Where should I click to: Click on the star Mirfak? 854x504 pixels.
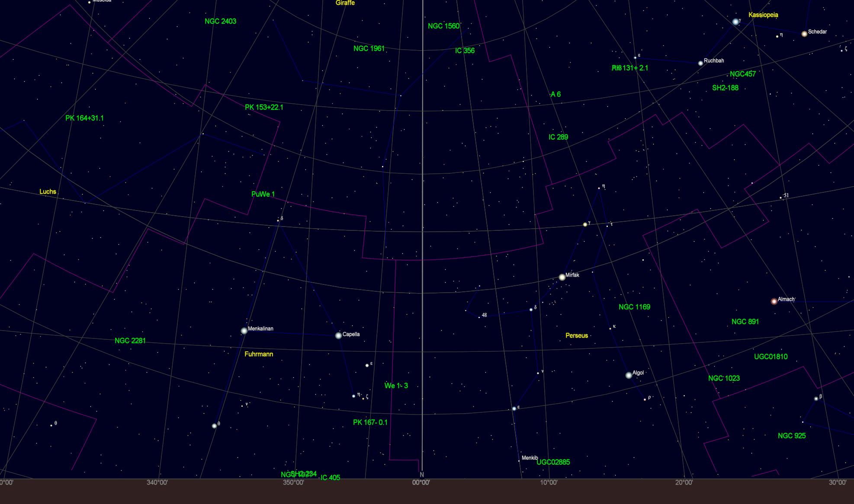coord(562,277)
